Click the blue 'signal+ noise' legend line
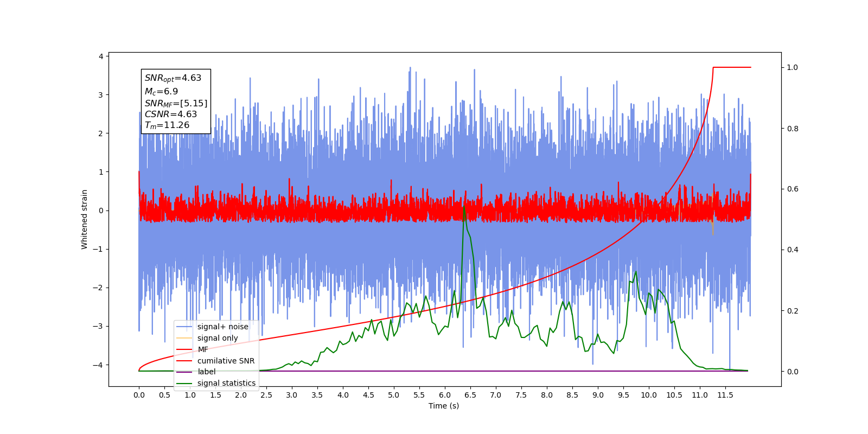This screenshot has height=434, width=868. (x=184, y=327)
